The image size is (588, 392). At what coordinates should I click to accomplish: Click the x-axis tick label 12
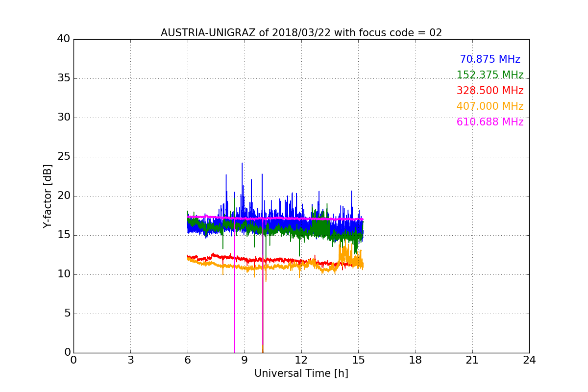[301, 360]
